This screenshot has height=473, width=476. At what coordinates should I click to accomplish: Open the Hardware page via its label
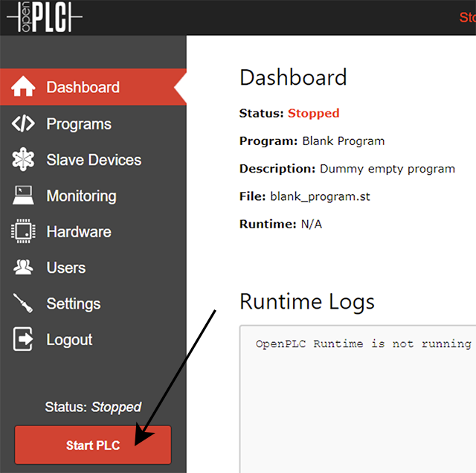pos(79,231)
